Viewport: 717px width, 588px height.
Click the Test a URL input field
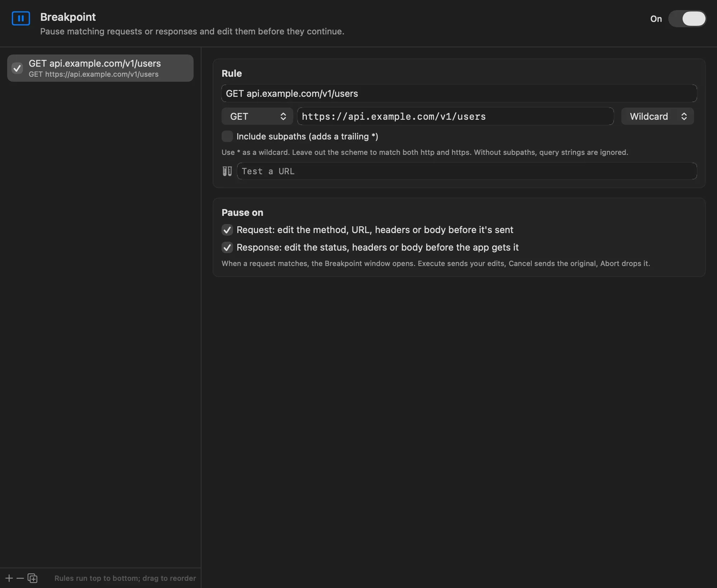pyautogui.click(x=467, y=171)
